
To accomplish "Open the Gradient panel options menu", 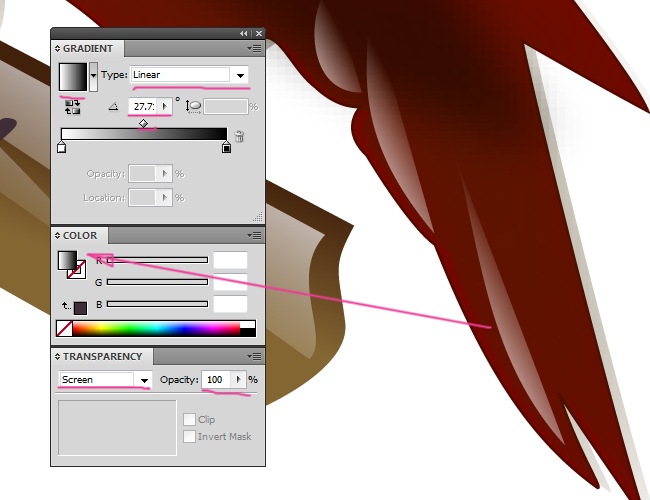I will coord(256,48).
